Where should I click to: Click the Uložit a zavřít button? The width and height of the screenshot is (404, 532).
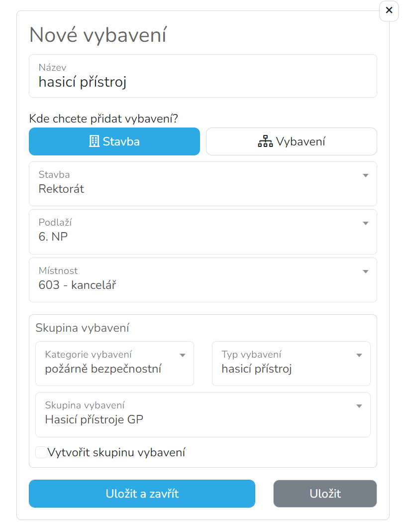coord(142,494)
